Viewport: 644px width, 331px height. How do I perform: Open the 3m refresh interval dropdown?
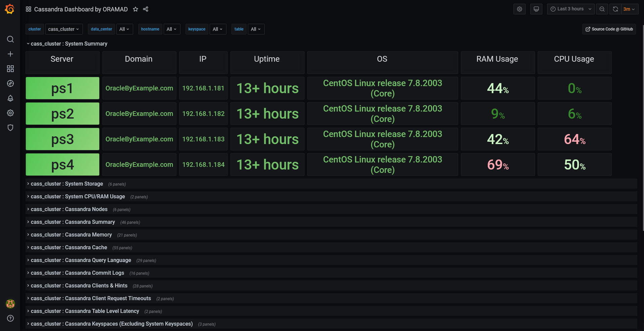pyautogui.click(x=630, y=9)
